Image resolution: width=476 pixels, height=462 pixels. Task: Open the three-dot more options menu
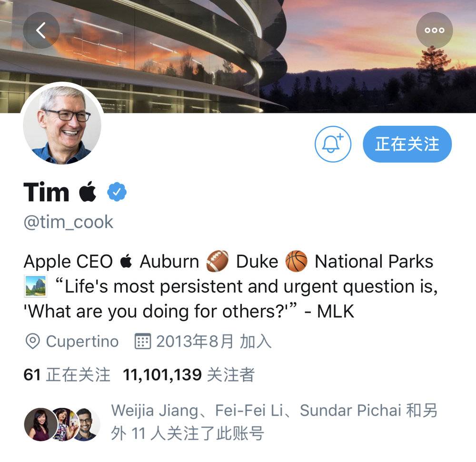click(435, 30)
